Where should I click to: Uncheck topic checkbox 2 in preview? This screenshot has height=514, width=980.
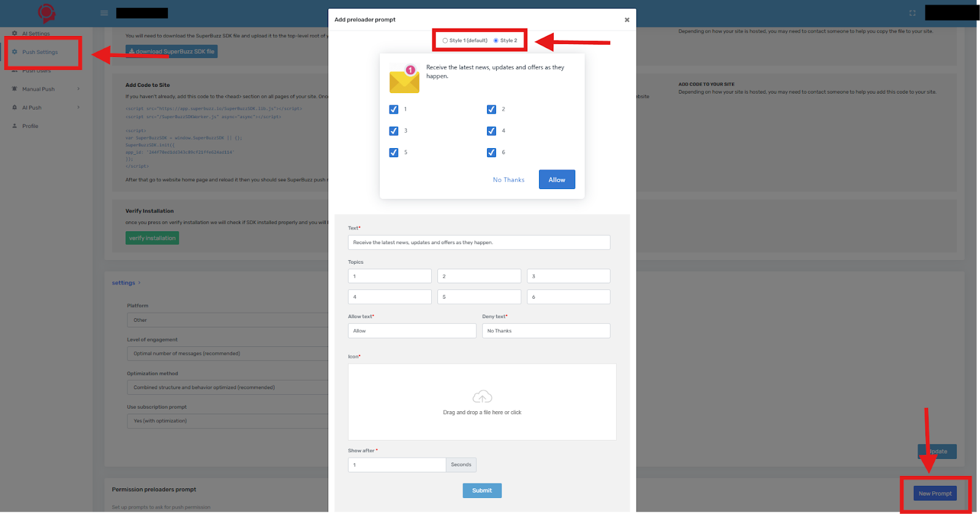tap(491, 110)
